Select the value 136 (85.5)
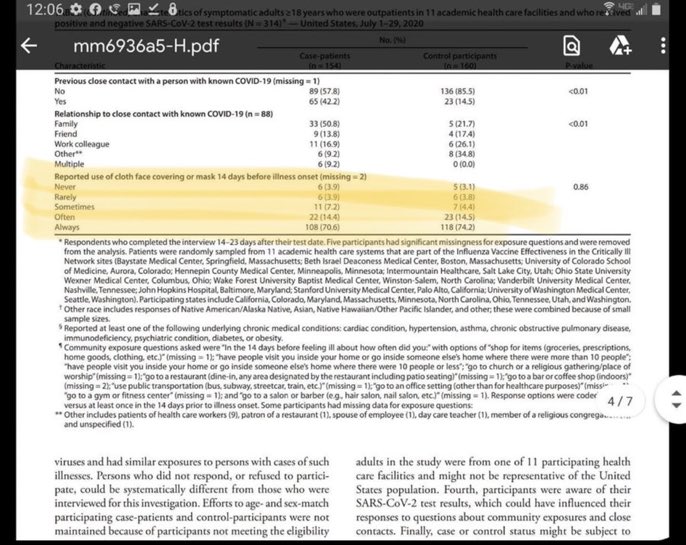The height and width of the screenshot is (545, 686). (x=458, y=91)
